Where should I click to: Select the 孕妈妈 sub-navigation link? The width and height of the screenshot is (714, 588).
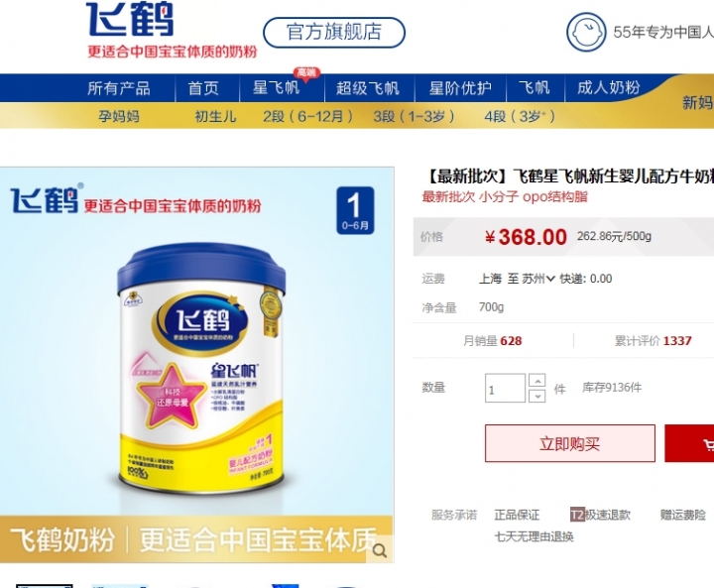coord(119,117)
